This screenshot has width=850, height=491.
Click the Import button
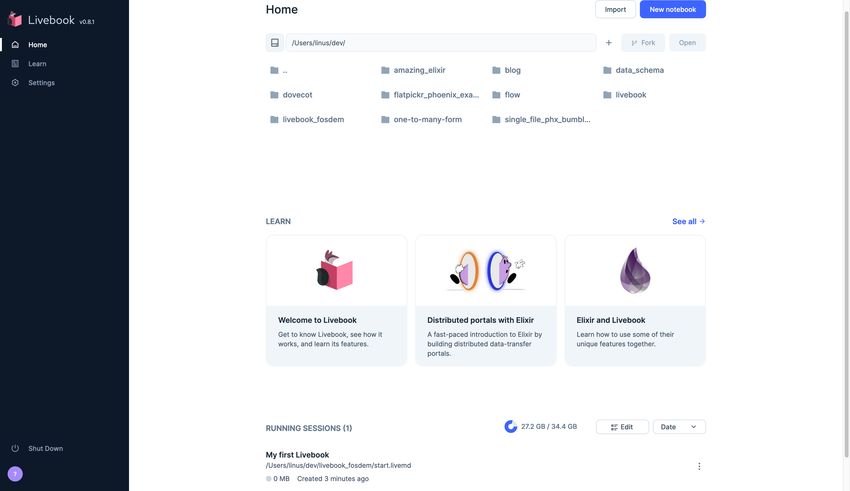pos(615,9)
